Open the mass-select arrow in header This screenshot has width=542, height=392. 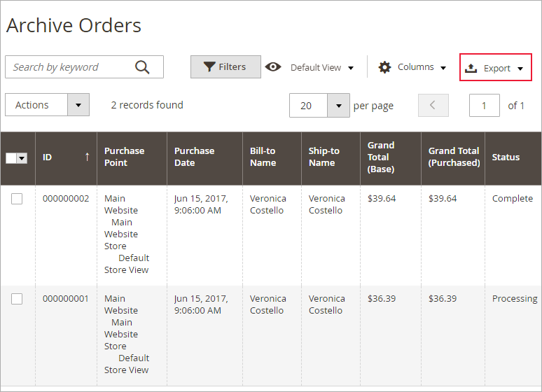(x=22, y=158)
